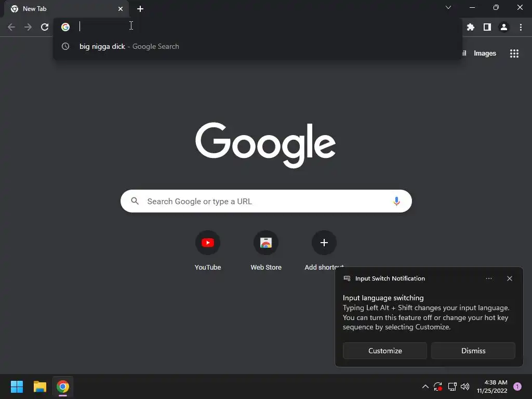The height and width of the screenshot is (399, 532).
Task: Click the Search Google or type a URL box
Action: click(267, 201)
